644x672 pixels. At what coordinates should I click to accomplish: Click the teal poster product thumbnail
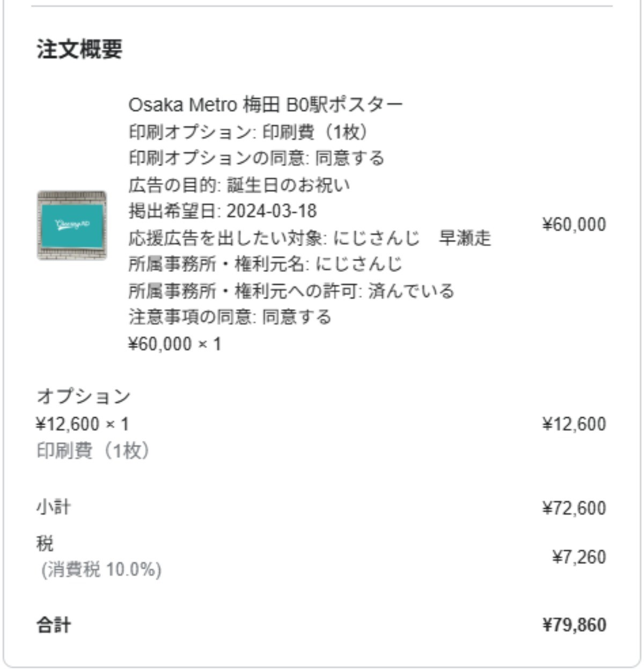(x=72, y=225)
